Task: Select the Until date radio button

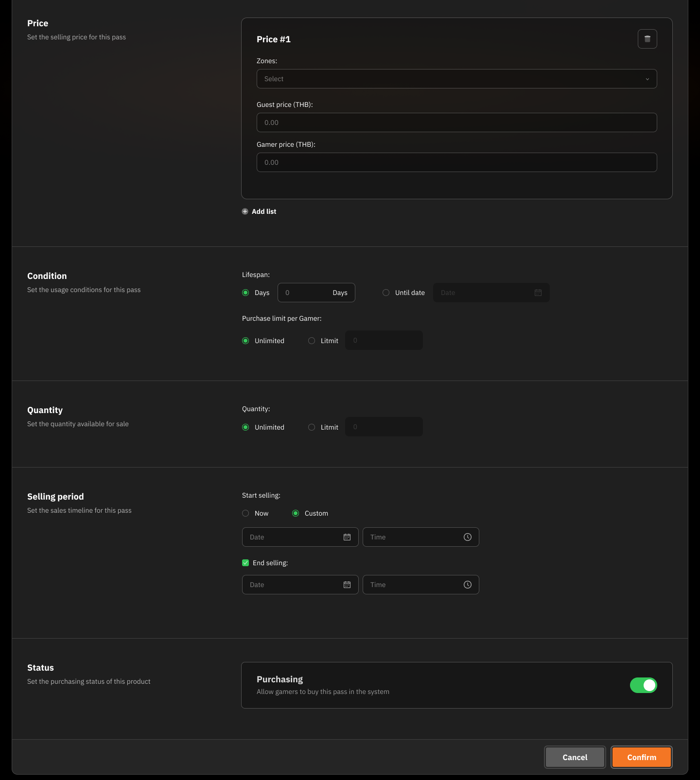Action: (x=386, y=293)
